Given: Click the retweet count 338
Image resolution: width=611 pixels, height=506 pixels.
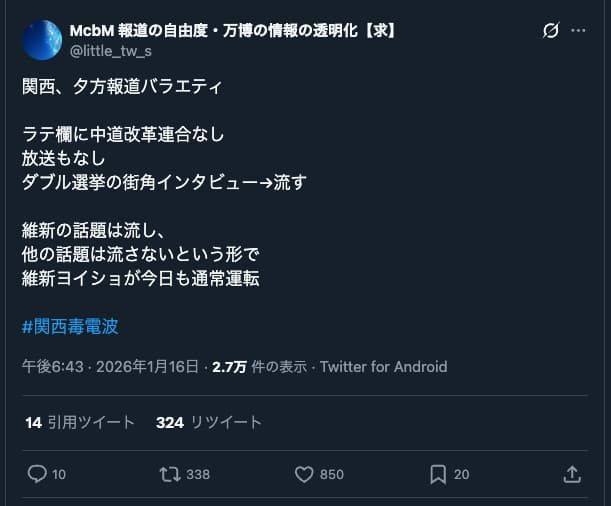Looking at the screenshot, I should 198,475.
